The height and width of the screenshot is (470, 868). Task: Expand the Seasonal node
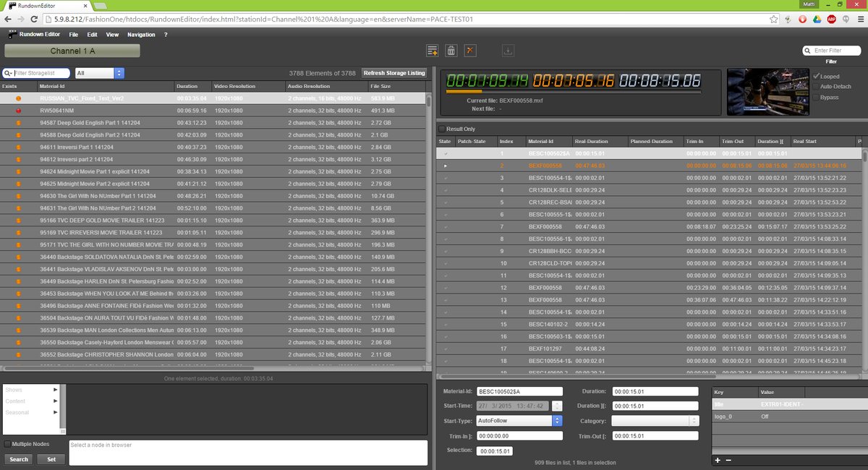(55, 412)
